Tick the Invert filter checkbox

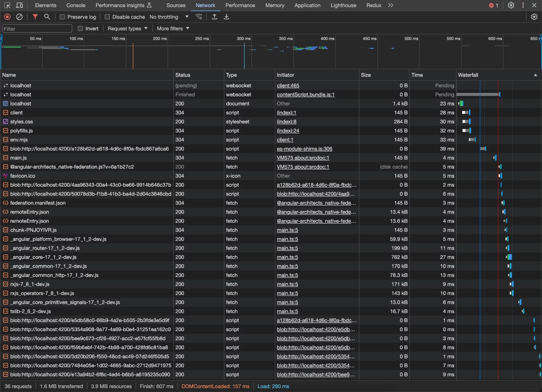[x=81, y=28]
